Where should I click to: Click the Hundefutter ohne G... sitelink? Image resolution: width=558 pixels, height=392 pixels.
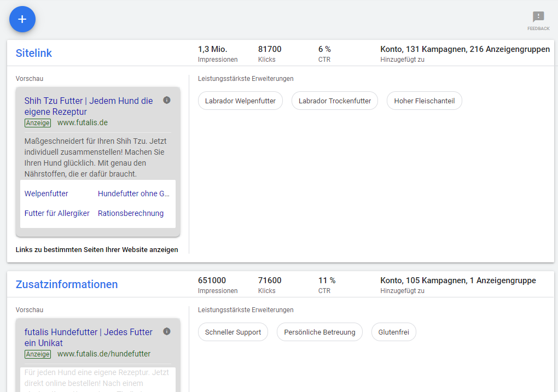[133, 194]
